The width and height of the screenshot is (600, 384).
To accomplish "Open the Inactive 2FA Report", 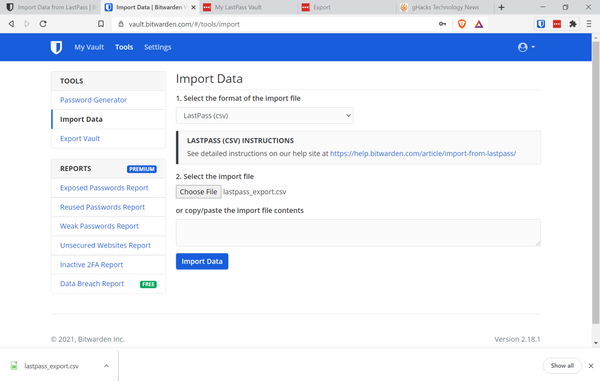I will click(91, 264).
